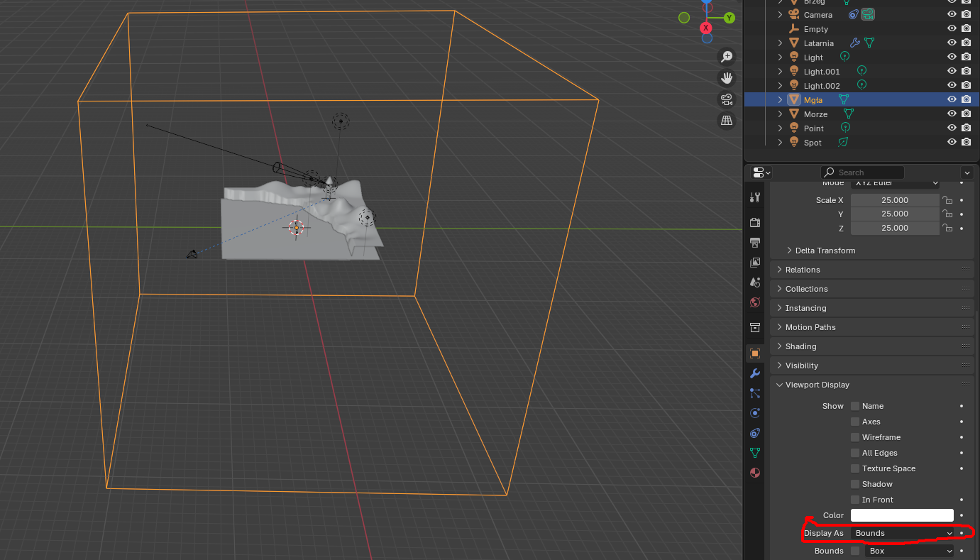Hide Morze using its eye icon

(x=952, y=114)
